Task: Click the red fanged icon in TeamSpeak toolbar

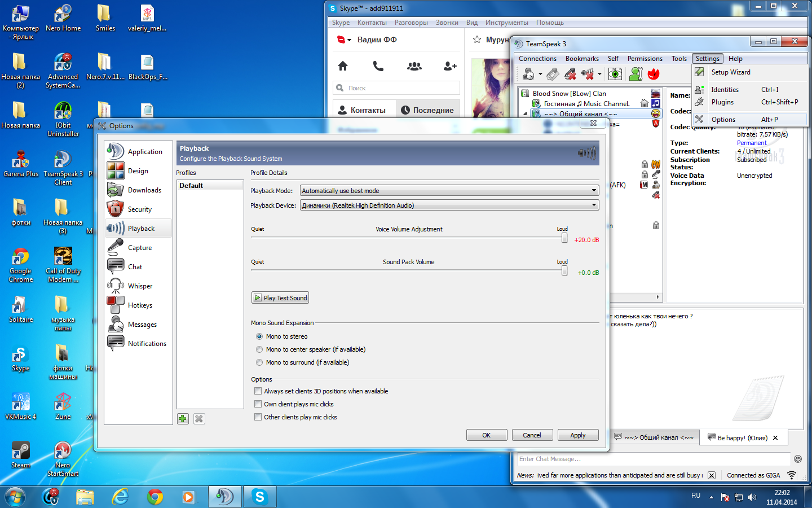Action: [654, 74]
